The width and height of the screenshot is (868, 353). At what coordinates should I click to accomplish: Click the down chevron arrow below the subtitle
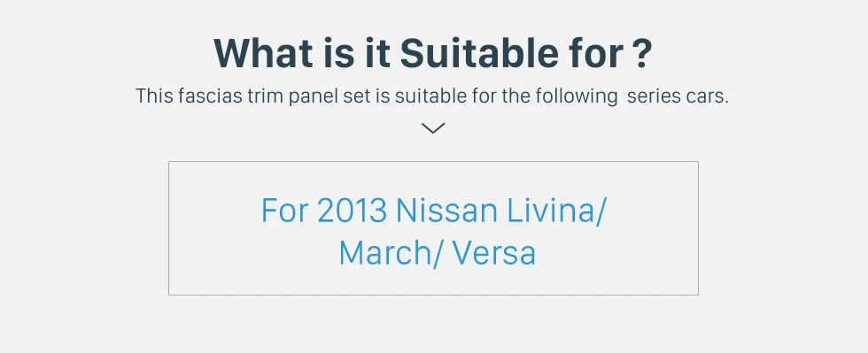click(433, 128)
